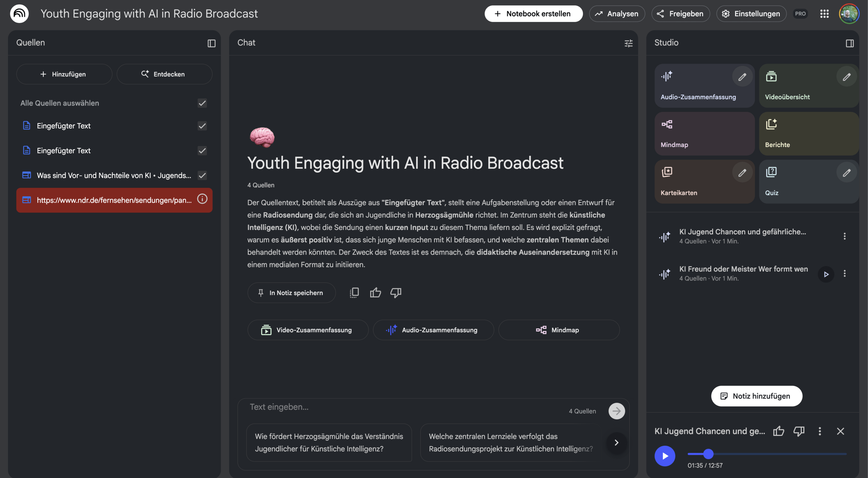
Task: Uncheck the first Eingefügter Text source
Action: click(x=202, y=126)
